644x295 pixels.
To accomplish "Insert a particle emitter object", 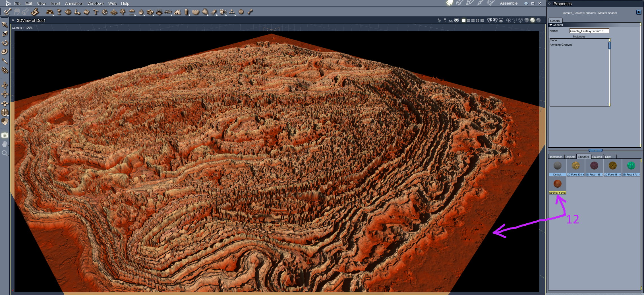I will click(x=105, y=12).
